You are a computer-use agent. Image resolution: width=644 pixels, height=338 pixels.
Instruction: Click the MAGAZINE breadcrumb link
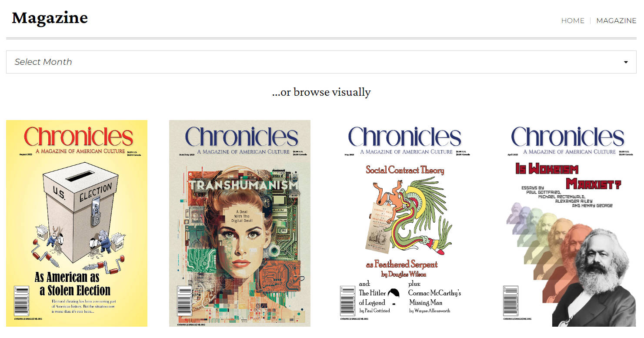coord(616,20)
